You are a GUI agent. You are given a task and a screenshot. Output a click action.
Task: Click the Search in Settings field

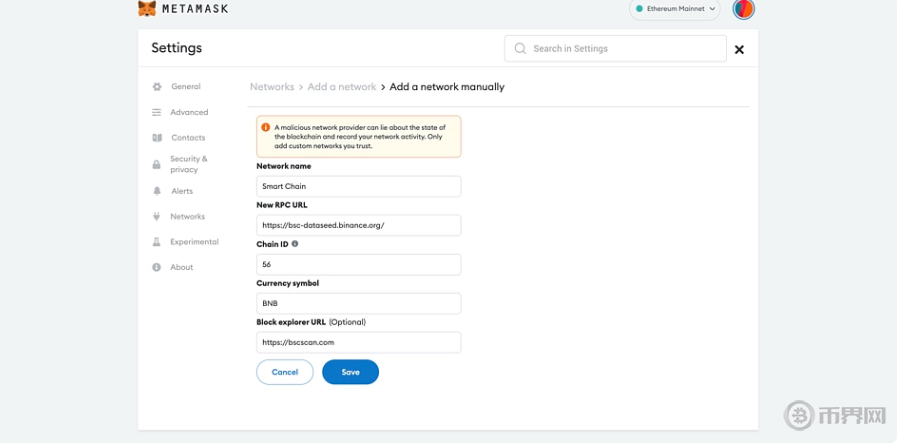[x=620, y=48]
